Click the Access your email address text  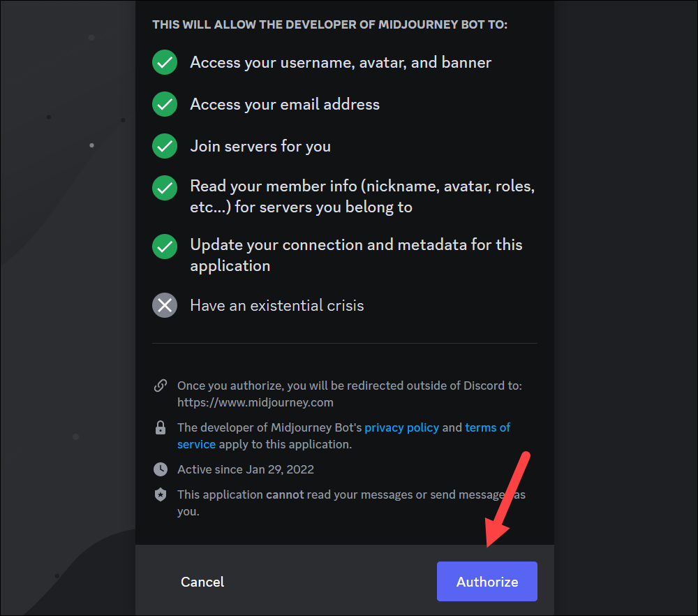[x=285, y=105]
